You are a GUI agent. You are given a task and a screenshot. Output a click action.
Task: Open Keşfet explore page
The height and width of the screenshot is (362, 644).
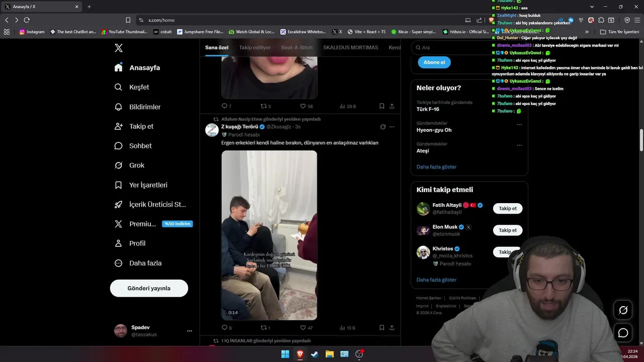point(132,87)
